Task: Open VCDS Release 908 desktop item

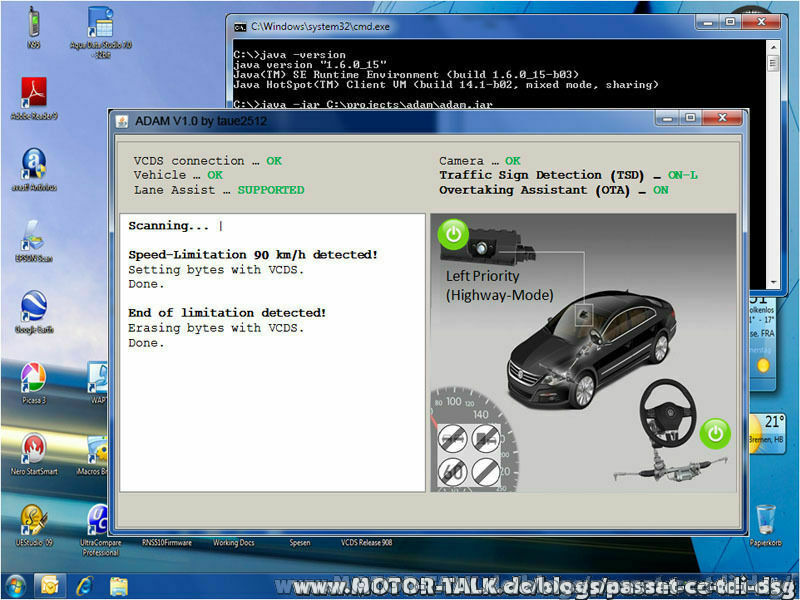Action: pyautogui.click(x=367, y=543)
